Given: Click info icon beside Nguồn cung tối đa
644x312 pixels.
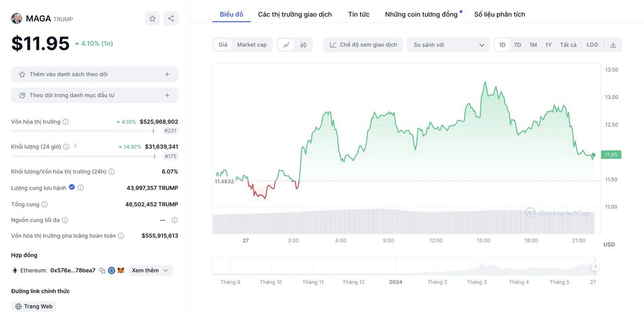Looking at the screenshot, I should coord(65,220).
